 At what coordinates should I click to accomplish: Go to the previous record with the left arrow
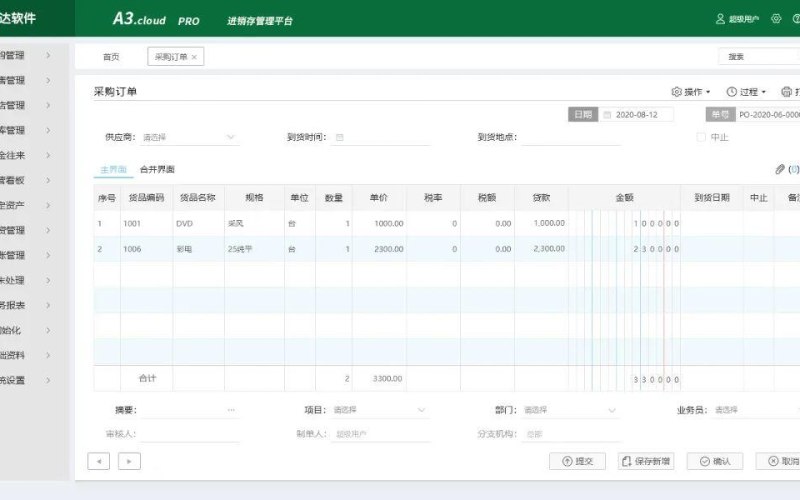tap(98, 461)
